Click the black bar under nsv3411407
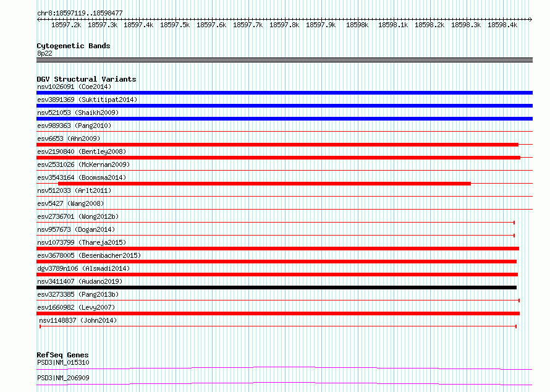This screenshot has height=392, width=550. (276, 288)
